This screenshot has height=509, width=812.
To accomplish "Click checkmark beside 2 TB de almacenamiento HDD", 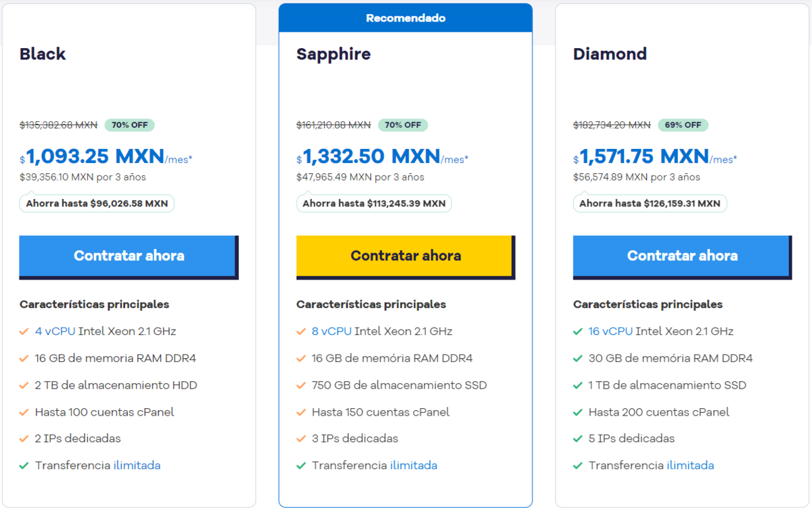I will [x=24, y=385].
